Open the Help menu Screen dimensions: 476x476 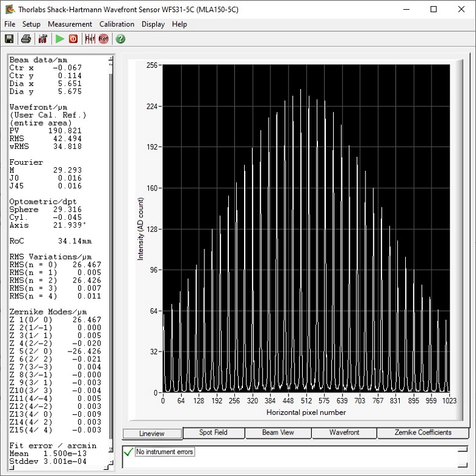(179, 24)
